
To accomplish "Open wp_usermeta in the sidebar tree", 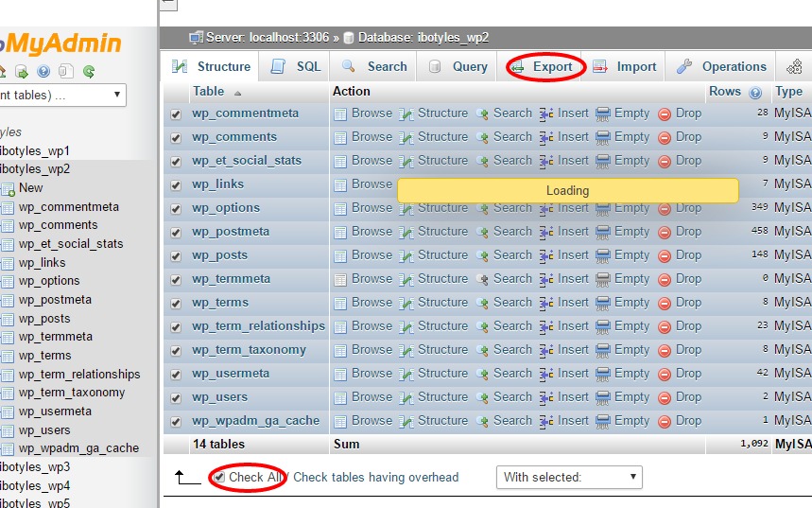I will point(55,412).
